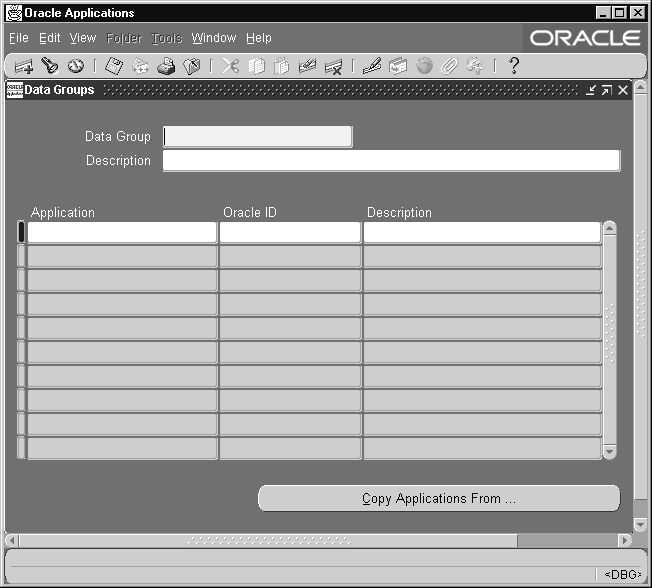This screenshot has height=588, width=652.
Task: Open the Edit menu
Action: point(49,38)
